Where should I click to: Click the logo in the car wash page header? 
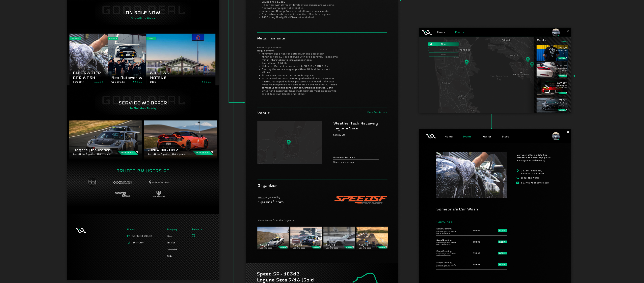[x=431, y=136]
